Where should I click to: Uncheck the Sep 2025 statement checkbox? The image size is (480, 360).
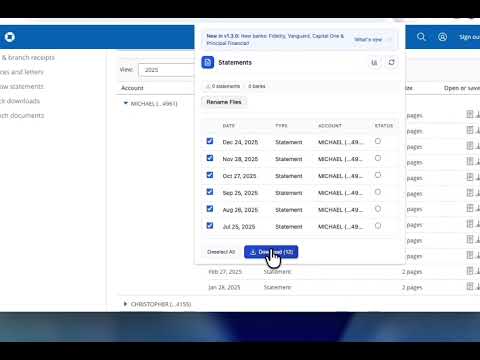(210, 192)
